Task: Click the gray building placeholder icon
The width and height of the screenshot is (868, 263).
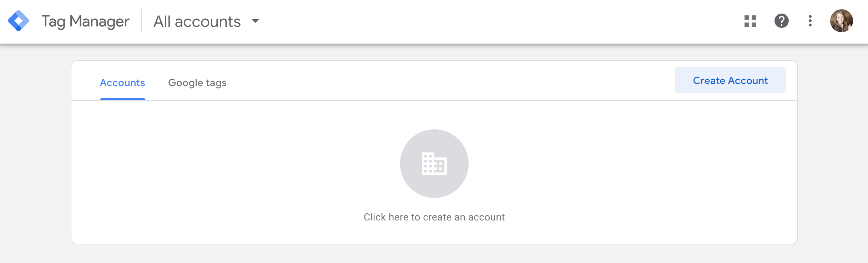Action: click(x=434, y=164)
